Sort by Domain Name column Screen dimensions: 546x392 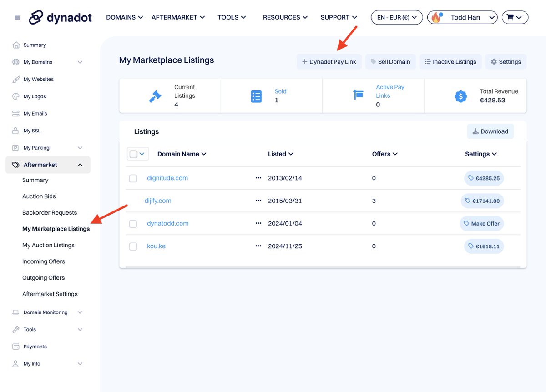click(182, 154)
